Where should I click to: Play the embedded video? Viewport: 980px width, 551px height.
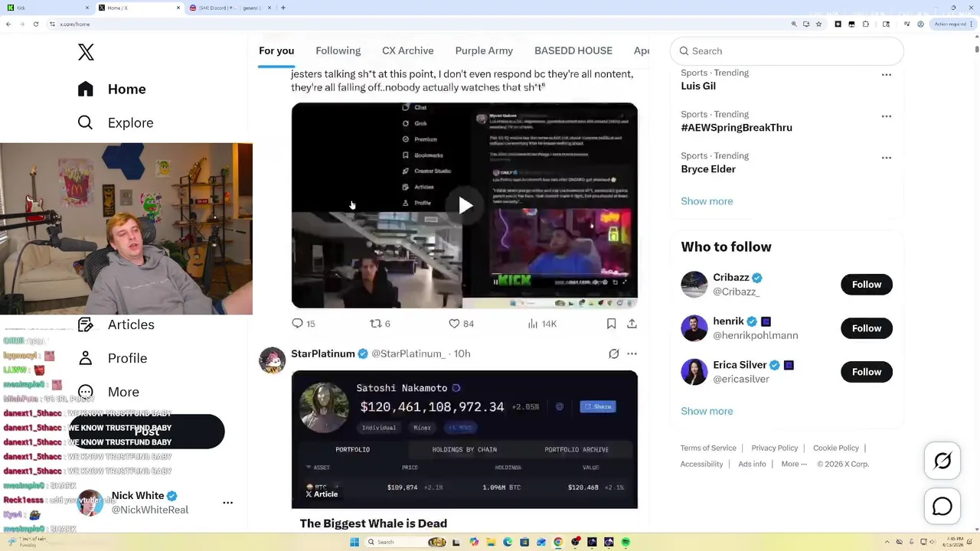tap(465, 205)
